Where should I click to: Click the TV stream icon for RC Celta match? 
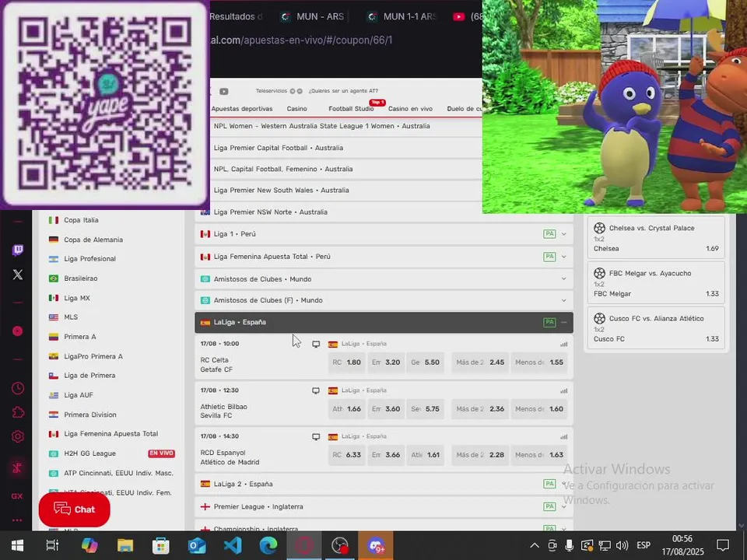click(x=316, y=344)
